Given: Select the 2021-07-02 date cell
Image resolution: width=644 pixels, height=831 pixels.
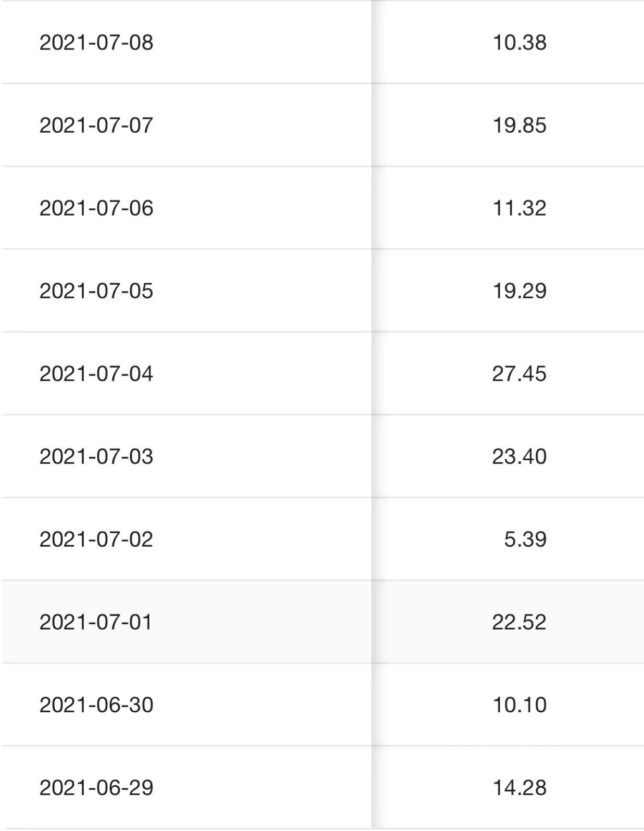Looking at the screenshot, I should (x=96, y=539).
